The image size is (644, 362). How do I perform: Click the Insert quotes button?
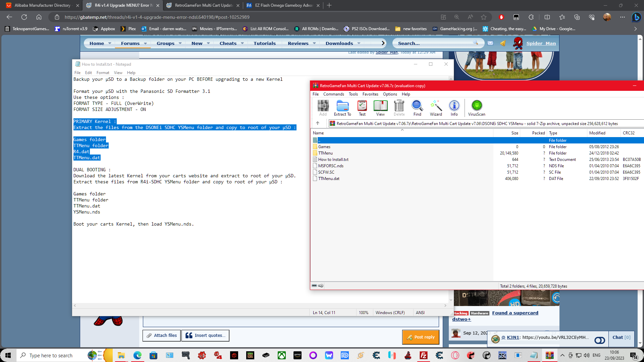pos(205,336)
